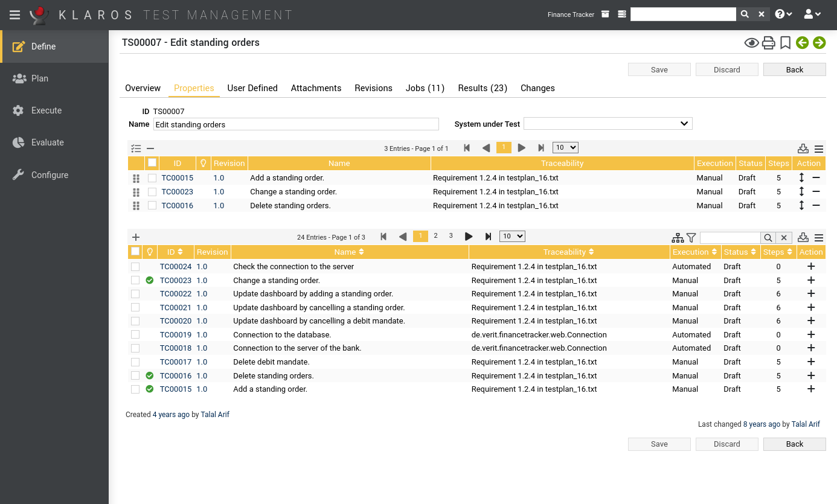The height and width of the screenshot is (504, 837).
Task: Toggle select-all checkbox in lower table header
Action: coord(135,252)
